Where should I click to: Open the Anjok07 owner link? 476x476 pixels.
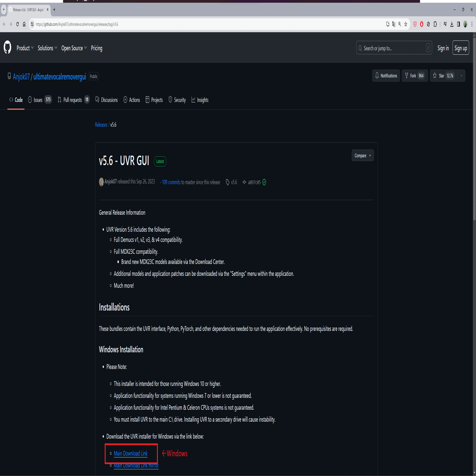pyautogui.click(x=21, y=77)
